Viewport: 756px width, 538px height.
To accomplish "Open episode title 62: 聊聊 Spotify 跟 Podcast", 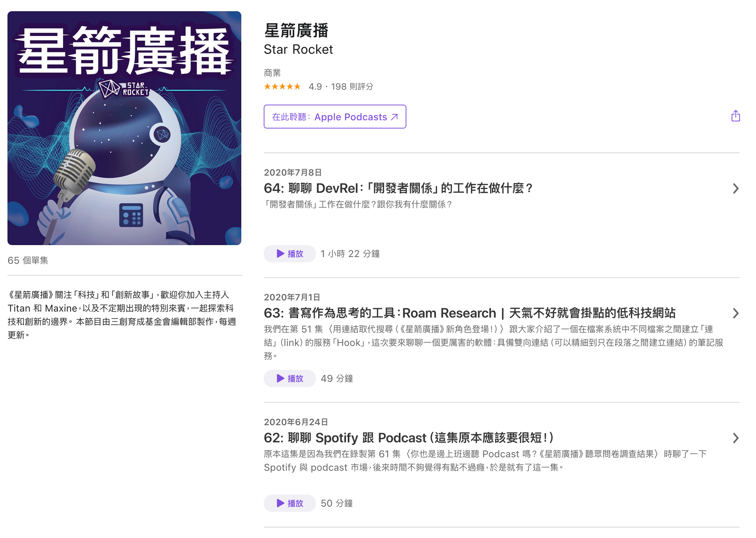I will click(x=409, y=438).
